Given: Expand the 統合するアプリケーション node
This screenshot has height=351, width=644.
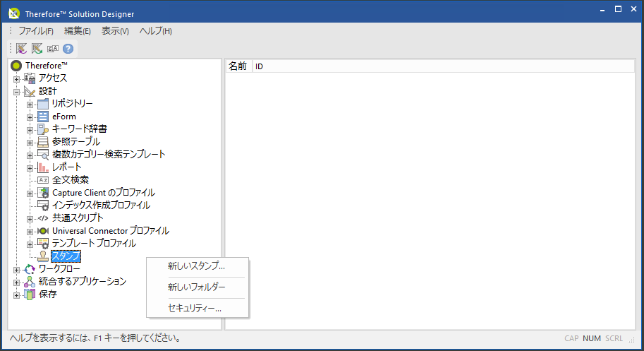Looking at the screenshot, I should (16, 282).
